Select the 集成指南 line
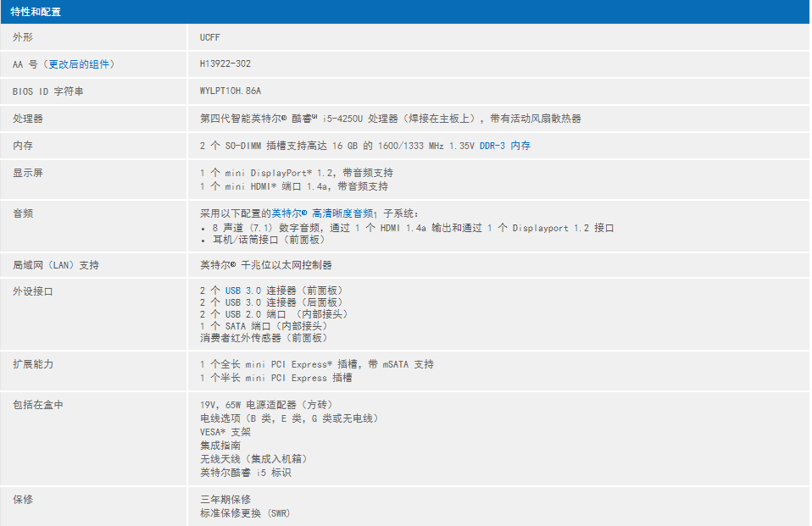This screenshot has height=526, width=812. click(220, 446)
